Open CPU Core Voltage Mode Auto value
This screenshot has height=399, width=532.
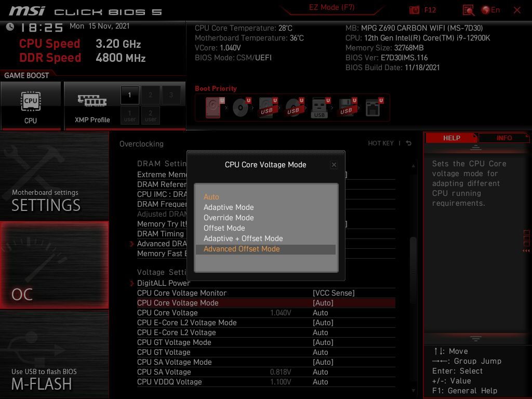click(x=323, y=303)
